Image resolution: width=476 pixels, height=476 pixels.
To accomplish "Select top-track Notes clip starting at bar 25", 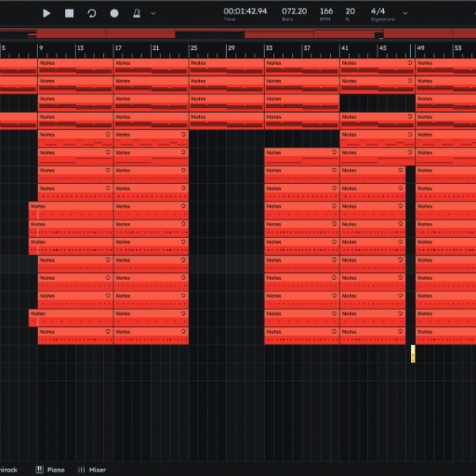I will pyautogui.click(x=226, y=67).
